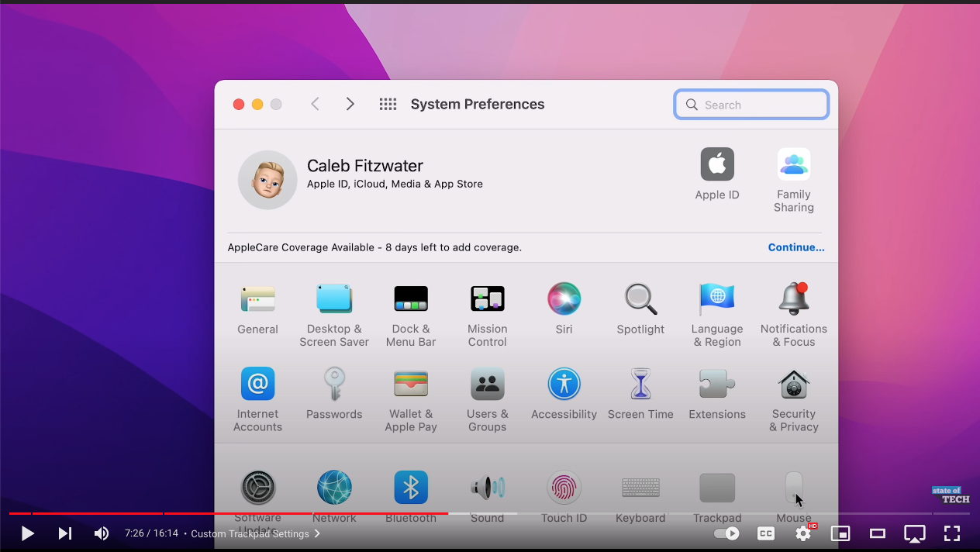Open Language & Region pane

click(717, 315)
